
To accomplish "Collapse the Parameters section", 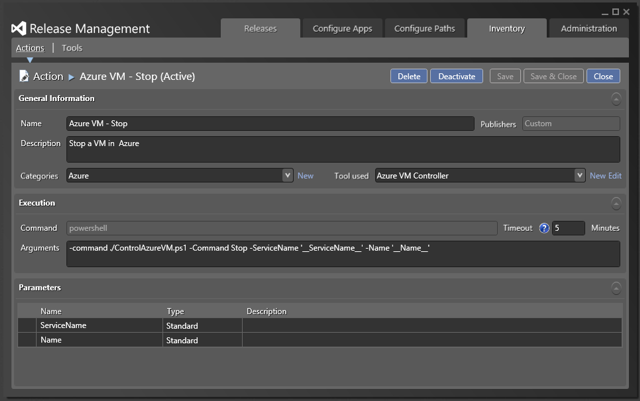I will click(616, 288).
